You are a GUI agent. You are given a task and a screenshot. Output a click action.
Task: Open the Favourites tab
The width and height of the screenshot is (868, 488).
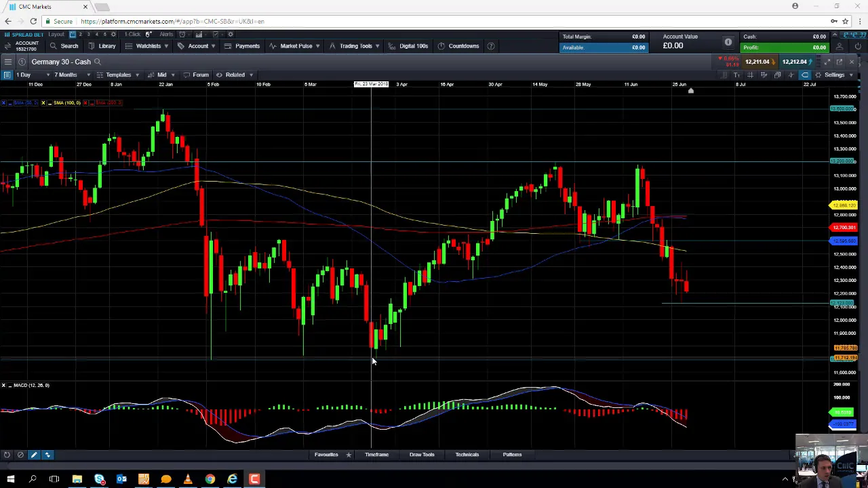pos(326,455)
